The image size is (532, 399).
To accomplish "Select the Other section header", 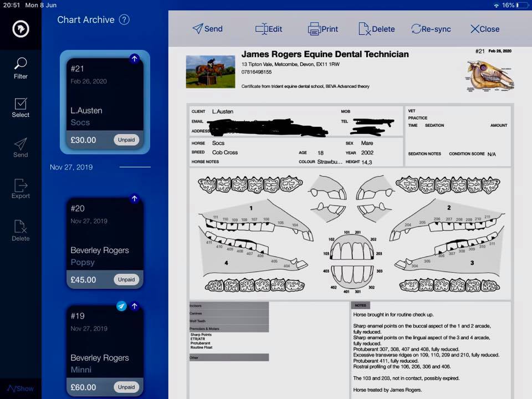I will (x=229, y=357).
